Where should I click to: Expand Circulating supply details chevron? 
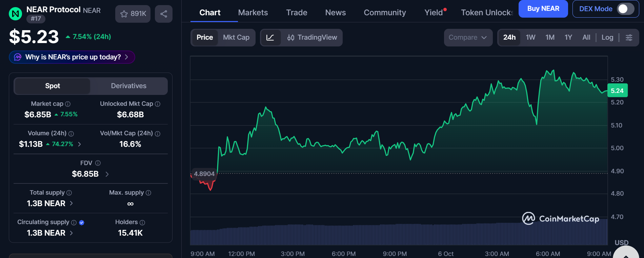71,233
